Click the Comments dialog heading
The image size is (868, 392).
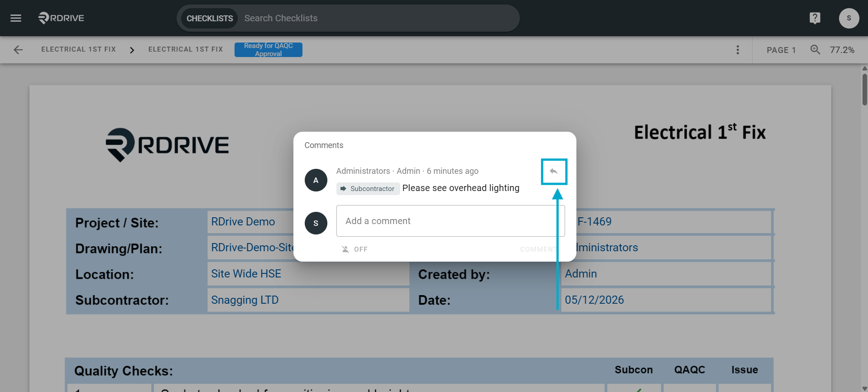[324, 145]
